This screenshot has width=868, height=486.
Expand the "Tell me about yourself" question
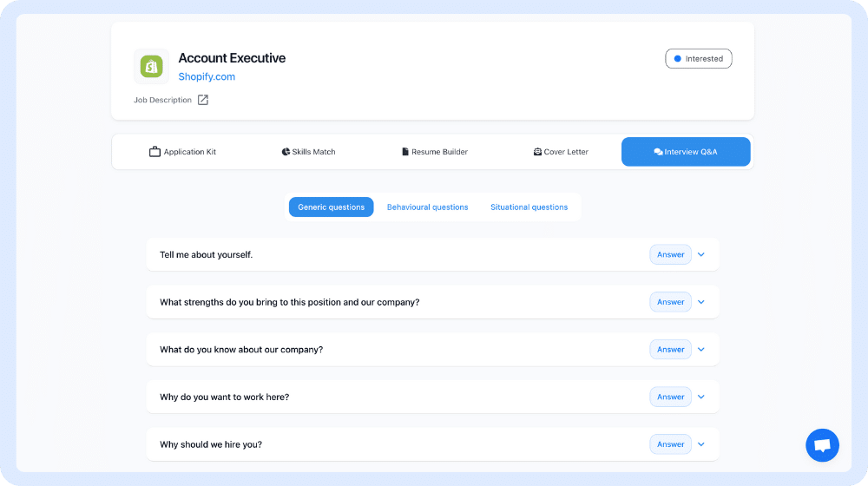701,255
